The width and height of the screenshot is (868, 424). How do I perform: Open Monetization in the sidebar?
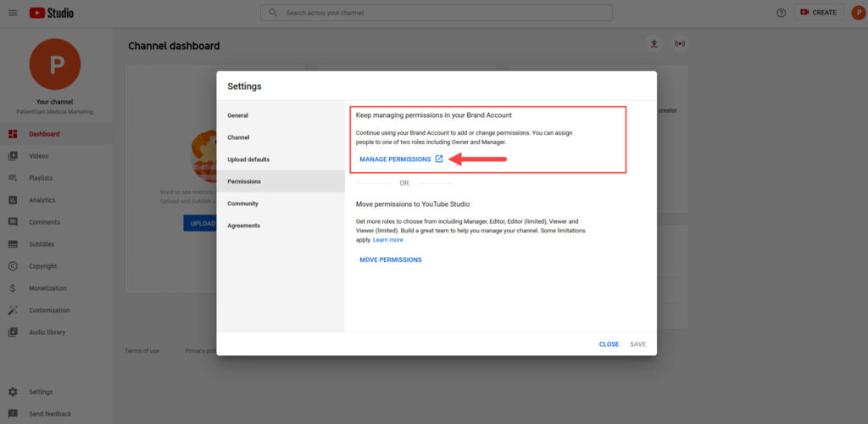47,288
